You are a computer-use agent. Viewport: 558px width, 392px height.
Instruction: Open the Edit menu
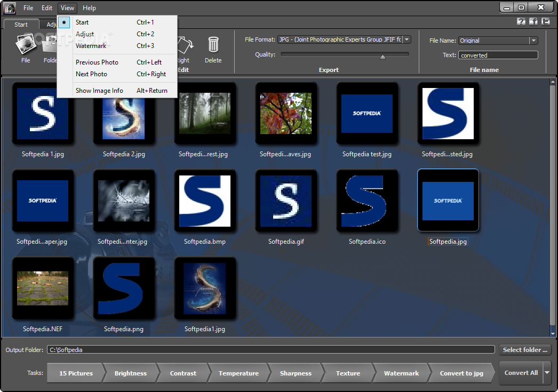click(46, 8)
